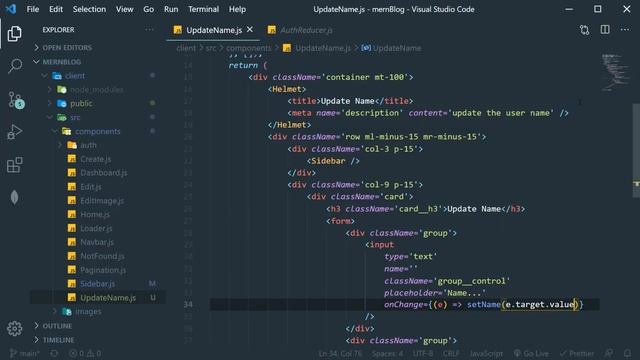This screenshot has height=360, width=640.
Task: Open Sidebar.js in the explorer
Action: point(98,284)
